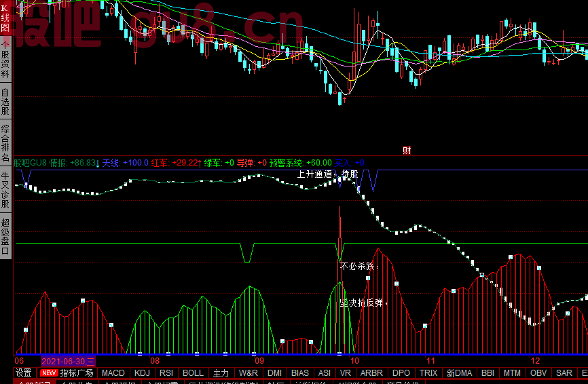Open the SAR indicator tab
Image resolution: width=588 pixels, height=384 pixels.
564,372
